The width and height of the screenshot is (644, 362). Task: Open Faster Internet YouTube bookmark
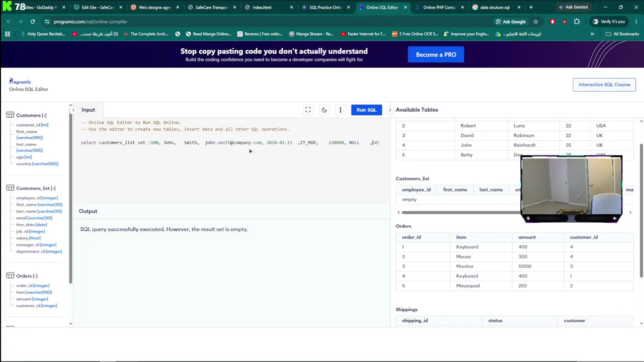point(363,34)
